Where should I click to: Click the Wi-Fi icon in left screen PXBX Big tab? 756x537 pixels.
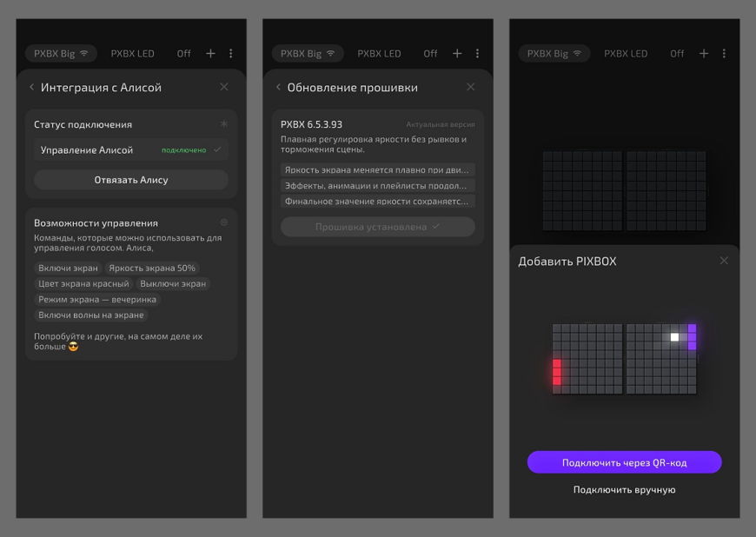point(84,53)
